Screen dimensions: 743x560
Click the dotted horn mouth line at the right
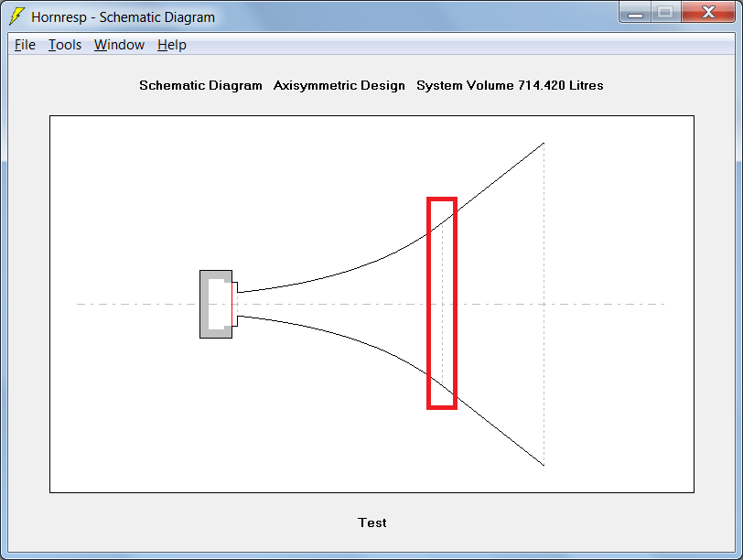[x=544, y=304]
